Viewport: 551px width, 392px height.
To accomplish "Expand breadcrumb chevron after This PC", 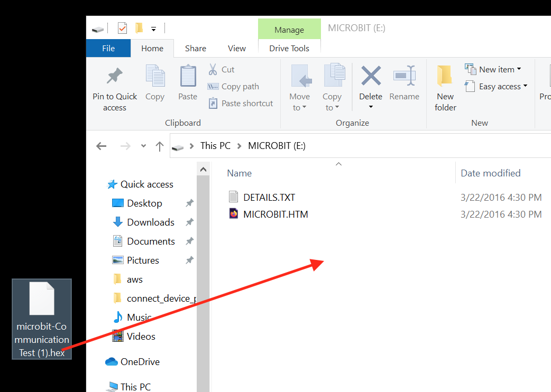I will pos(240,146).
